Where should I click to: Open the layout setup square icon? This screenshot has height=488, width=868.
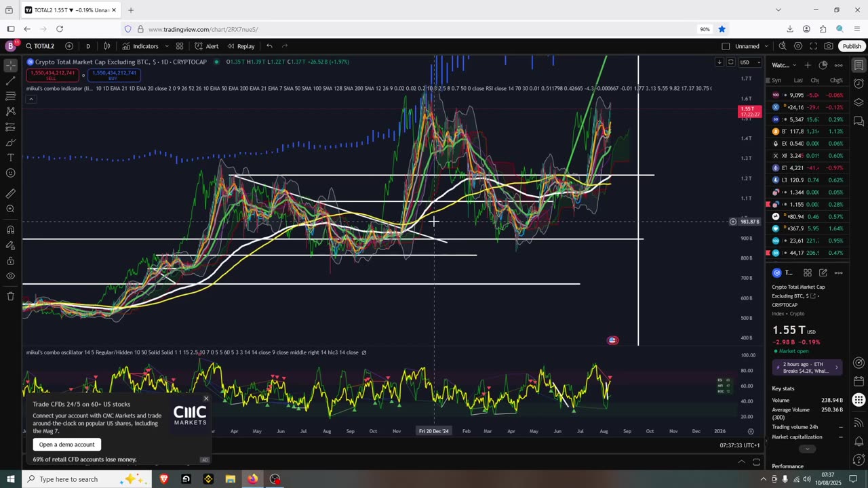click(726, 46)
